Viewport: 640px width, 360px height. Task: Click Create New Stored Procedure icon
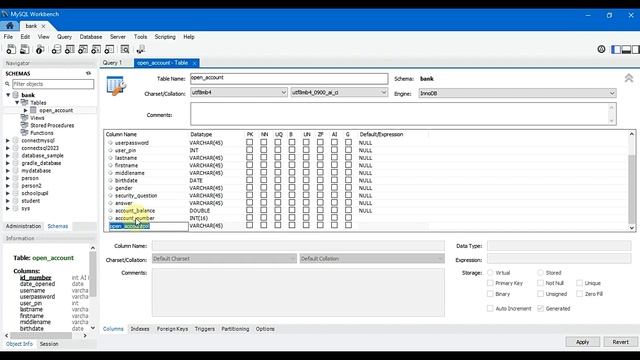tap(96, 49)
